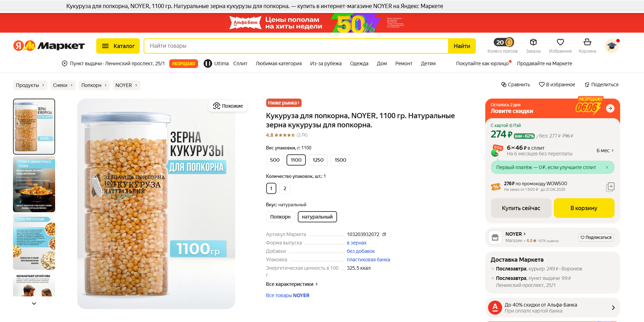This screenshot has width=644, height=322.
Task: Select 1500 g package weight option
Action: pos(340,160)
